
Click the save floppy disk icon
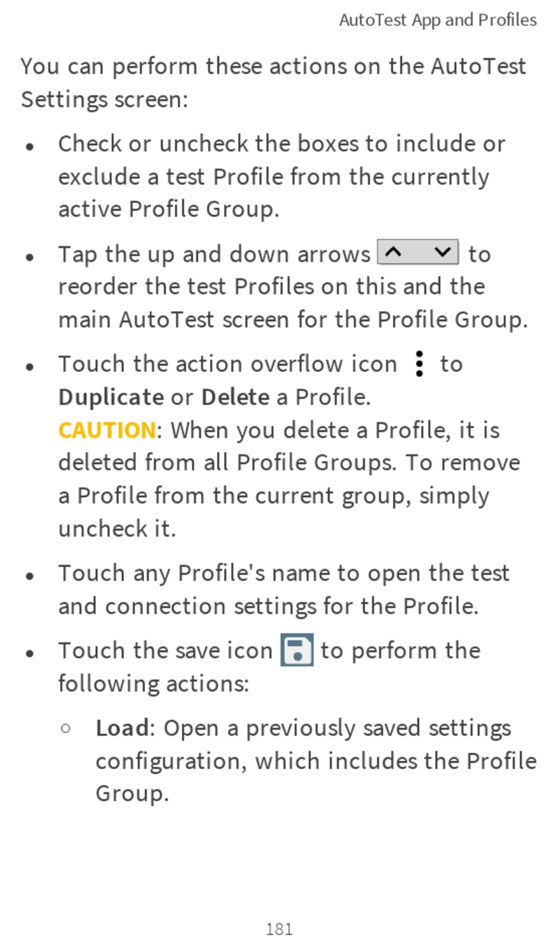297,650
